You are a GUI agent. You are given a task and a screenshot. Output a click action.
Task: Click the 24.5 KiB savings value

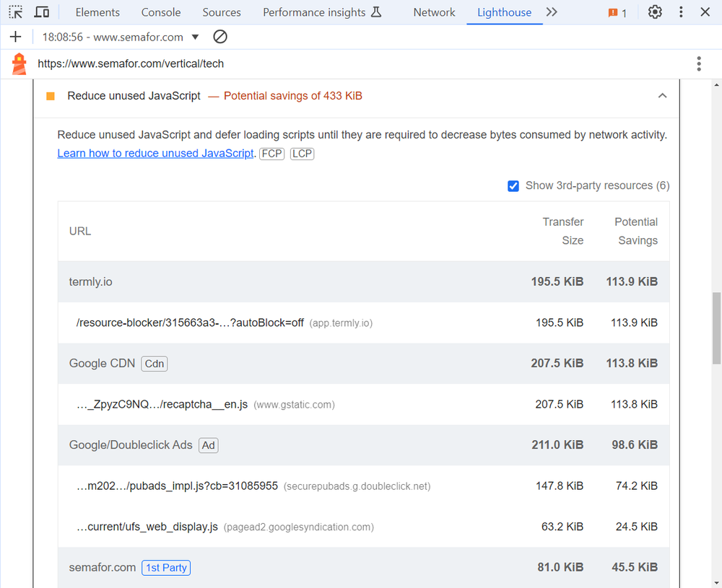(636, 527)
